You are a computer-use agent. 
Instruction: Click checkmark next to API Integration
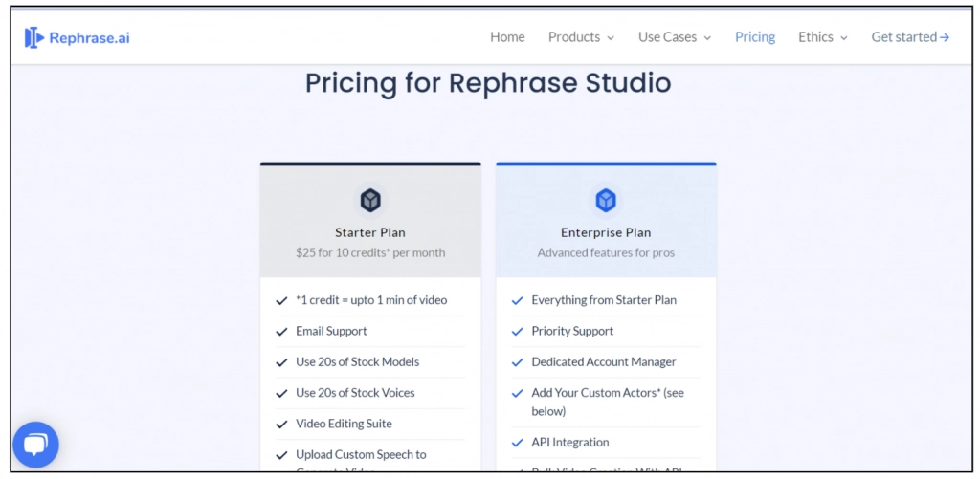coord(518,443)
